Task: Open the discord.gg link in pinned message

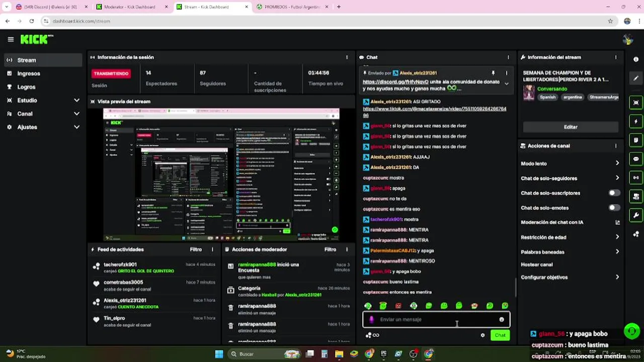Action: tap(395, 82)
